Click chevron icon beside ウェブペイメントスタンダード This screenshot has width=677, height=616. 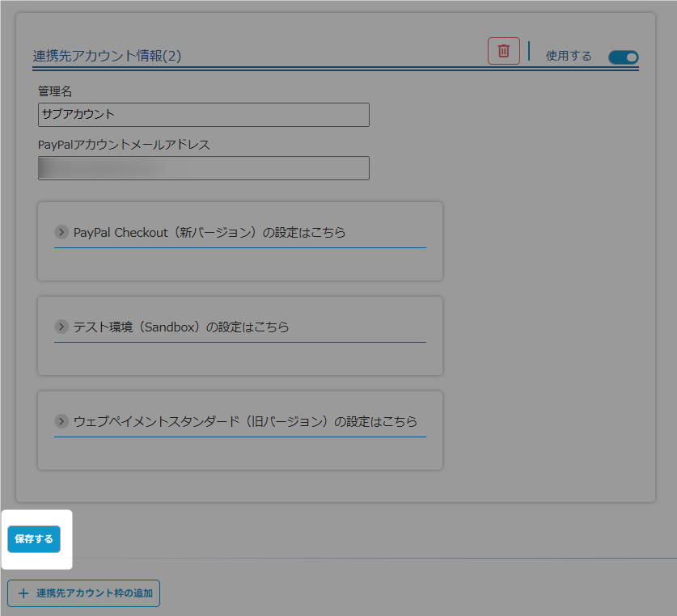tap(61, 421)
